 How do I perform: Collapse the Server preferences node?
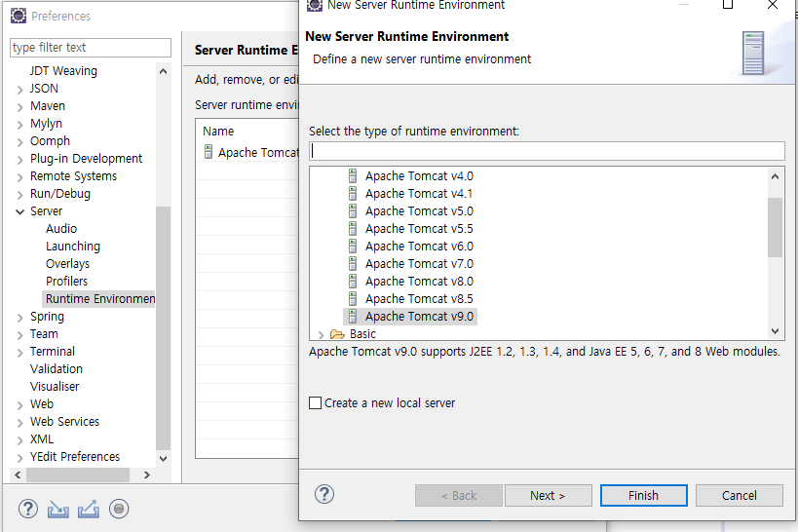(19, 211)
